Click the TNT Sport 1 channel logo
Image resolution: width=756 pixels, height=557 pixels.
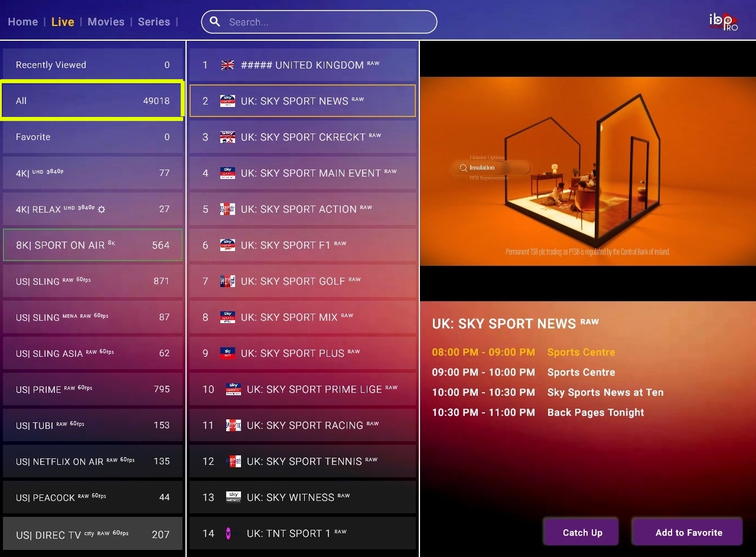229,533
